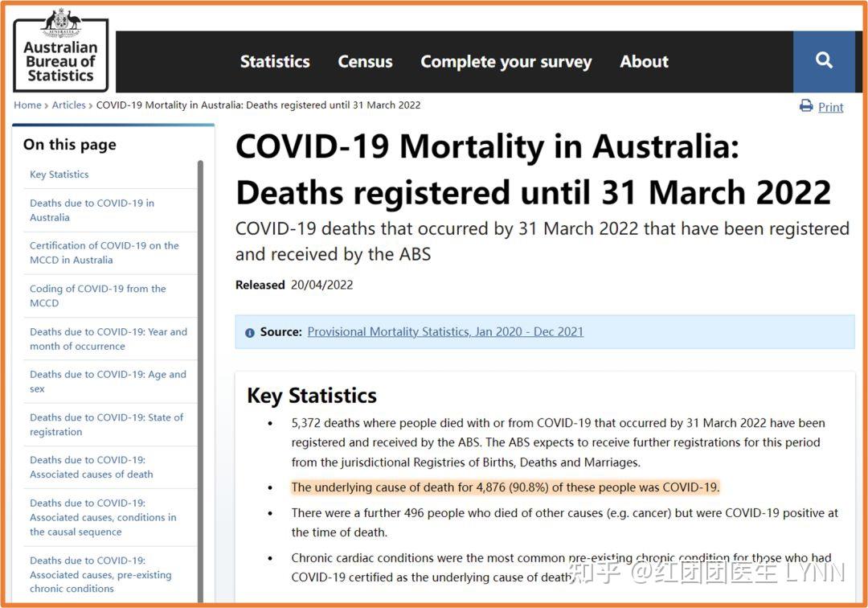Click the bullet mentioning a further 496 people
The height and width of the screenshot is (608, 868).
565,523
